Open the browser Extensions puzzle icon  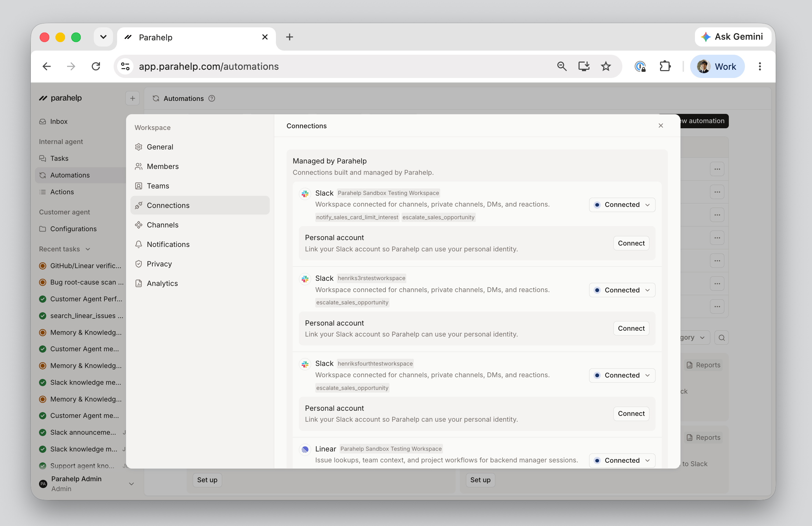(x=665, y=66)
